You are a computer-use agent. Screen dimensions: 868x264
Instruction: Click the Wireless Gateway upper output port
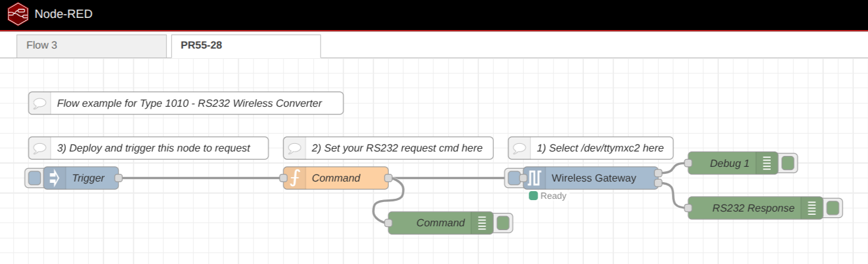[658, 173]
